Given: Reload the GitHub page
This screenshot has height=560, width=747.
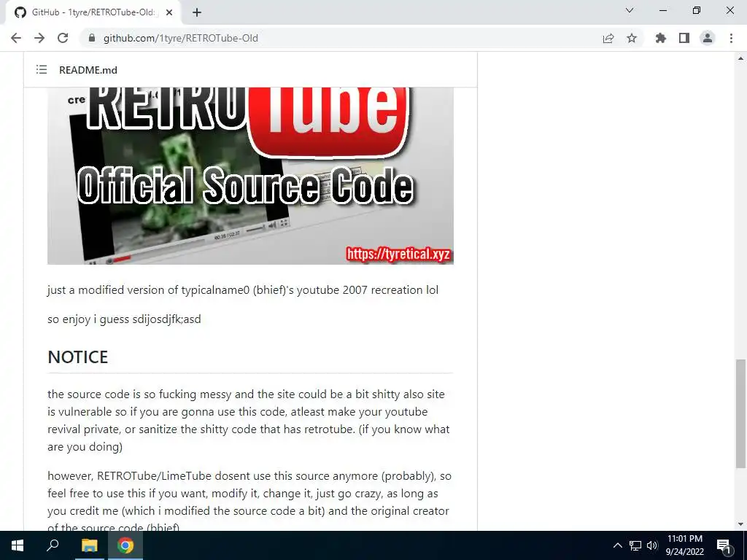Looking at the screenshot, I should pyautogui.click(x=63, y=38).
